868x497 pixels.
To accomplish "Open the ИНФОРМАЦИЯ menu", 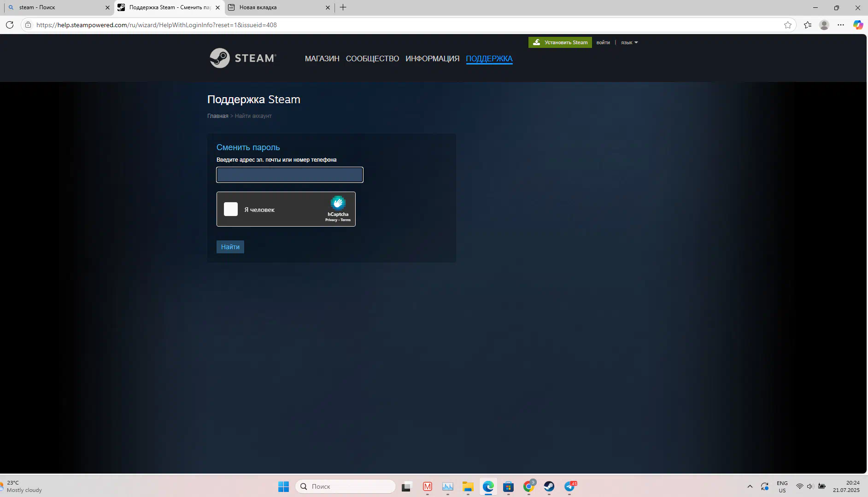I will coord(432,58).
